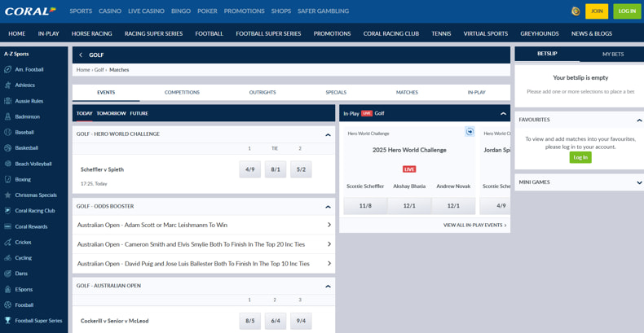This screenshot has height=333, width=644.
Task: Click the yellow Join button
Action: 597,11
